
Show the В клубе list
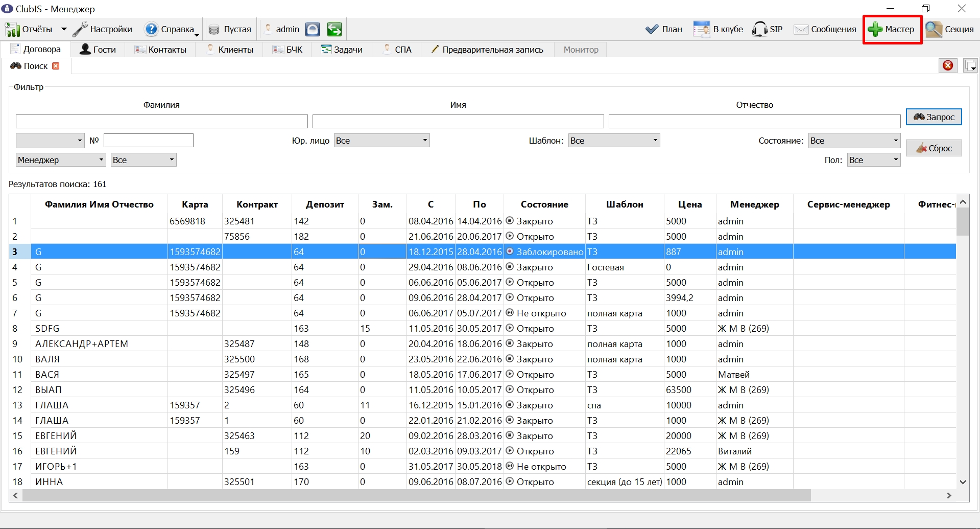point(718,30)
